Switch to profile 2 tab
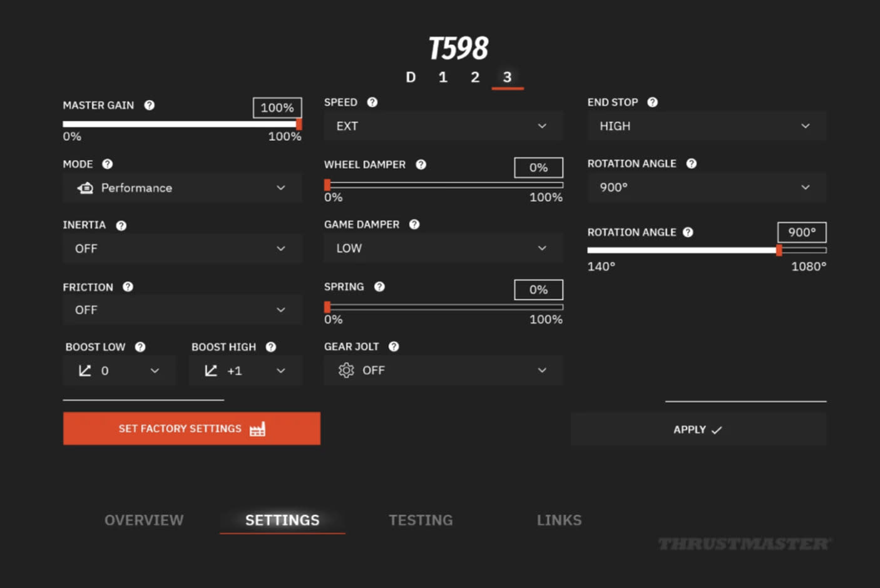Screen dimensions: 880x588 (475, 77)
